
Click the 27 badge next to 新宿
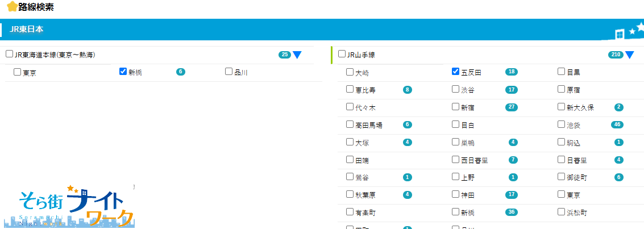click(x=512, y=107)
